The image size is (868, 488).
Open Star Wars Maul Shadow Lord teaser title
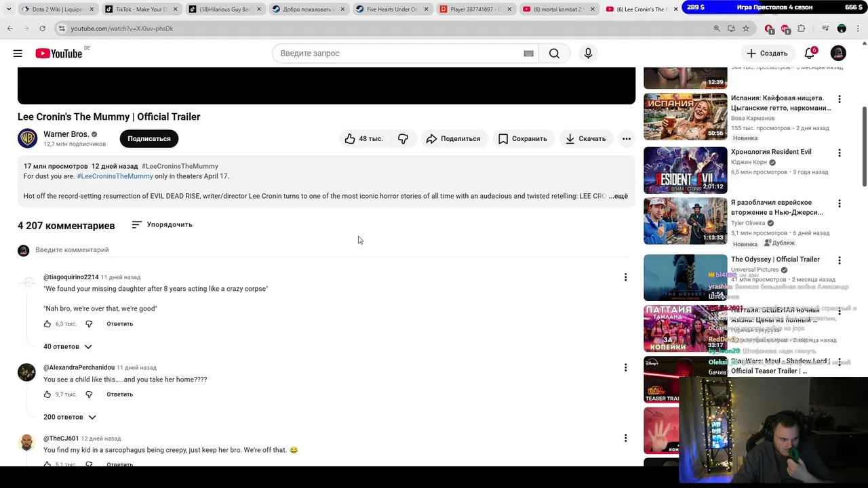[x=779, y=366]
